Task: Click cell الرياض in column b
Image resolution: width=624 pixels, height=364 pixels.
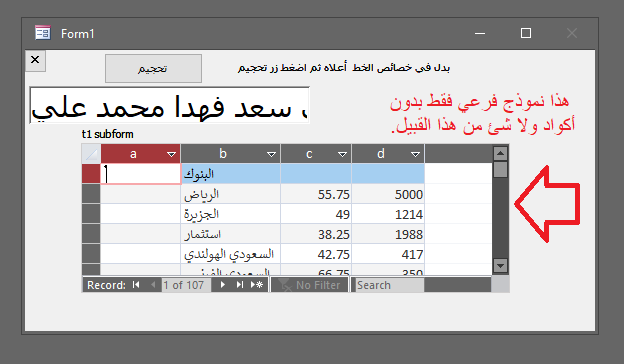Action: [231, 194]
